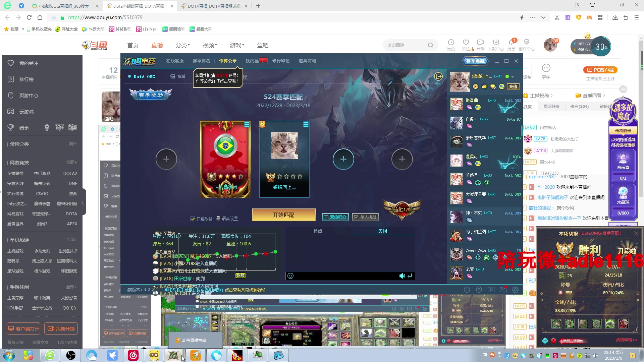Click the home badge on cat player card
Viewport: 644px width, 362px height.
click(x=262, y=124)
